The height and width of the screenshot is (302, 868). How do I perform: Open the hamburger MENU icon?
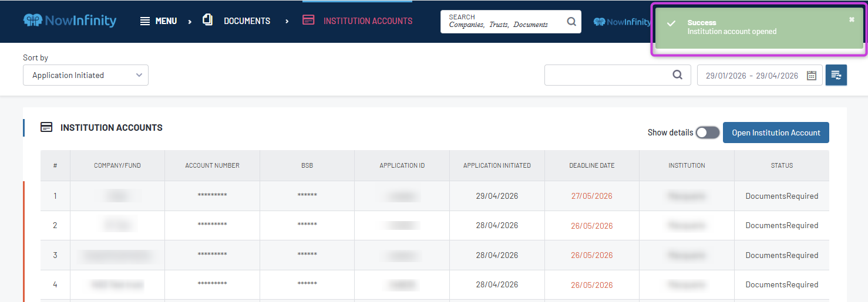click(x=145, y=21)
